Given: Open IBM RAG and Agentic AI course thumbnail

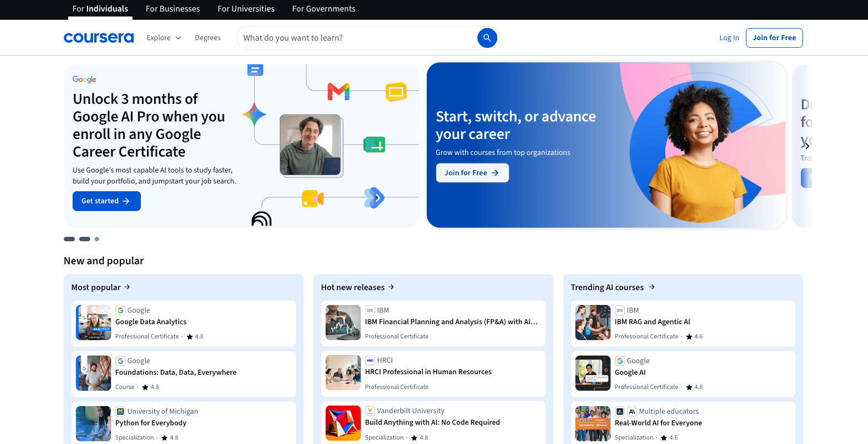Looking at the screenshot, I should click(593, 323).
